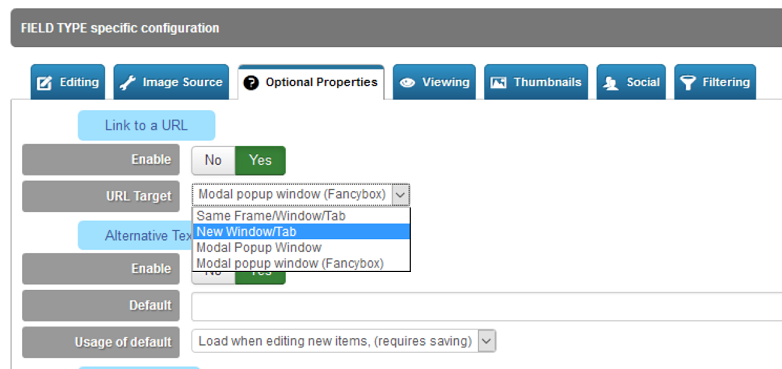Viewport: 782px width, 369px height.
Task: Click the Link to a URL heading
Action: [146, 125]
